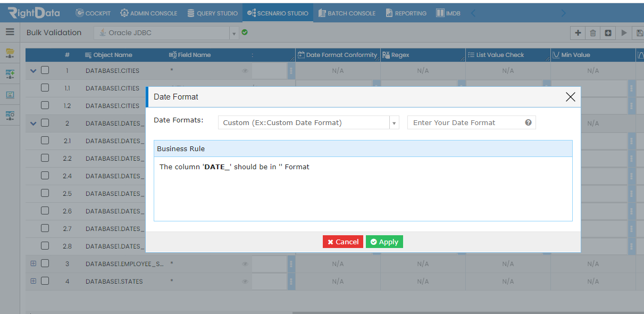Click the first sidebar folder icon
The image size is (644, 314).
10,53
